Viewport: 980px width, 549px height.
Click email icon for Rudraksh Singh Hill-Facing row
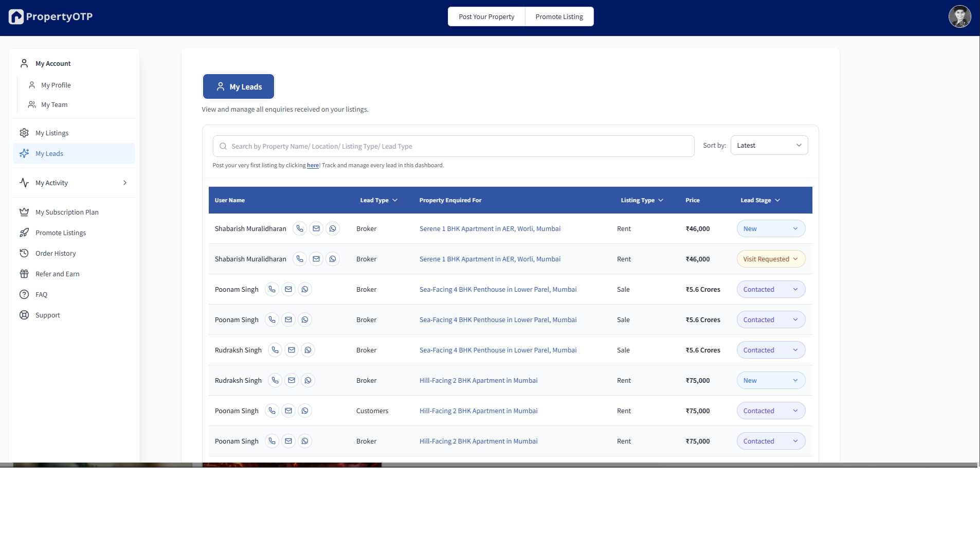(x=292, y=380)
